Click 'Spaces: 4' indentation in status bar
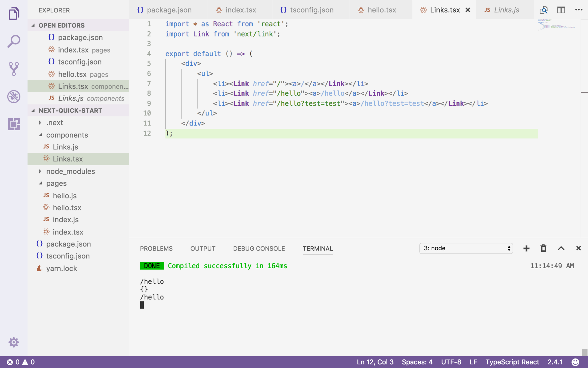 point(417,362)
